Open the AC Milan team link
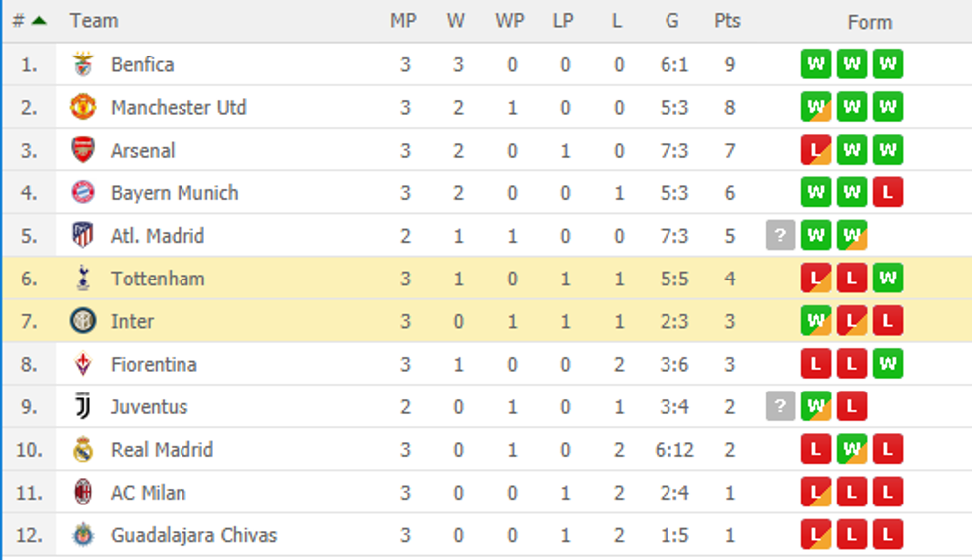The height and width of the screenshot is (560, 972). coord(148,493)
